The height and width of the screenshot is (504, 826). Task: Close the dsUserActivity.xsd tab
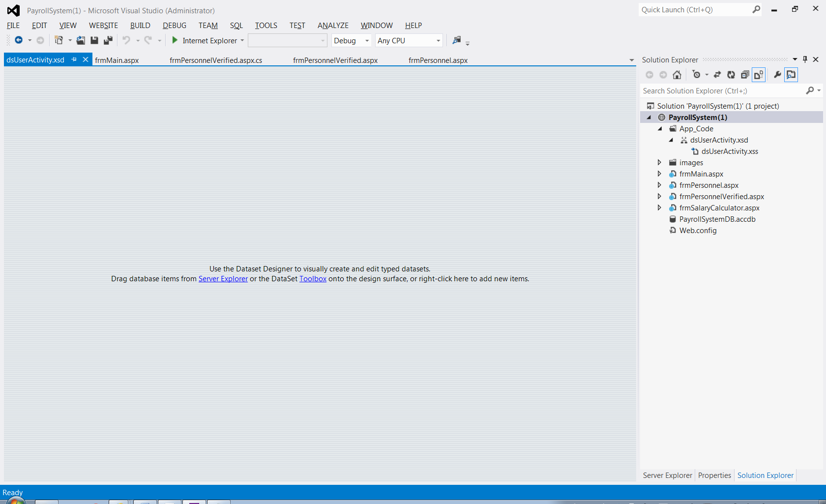click(x=86, y=59)
